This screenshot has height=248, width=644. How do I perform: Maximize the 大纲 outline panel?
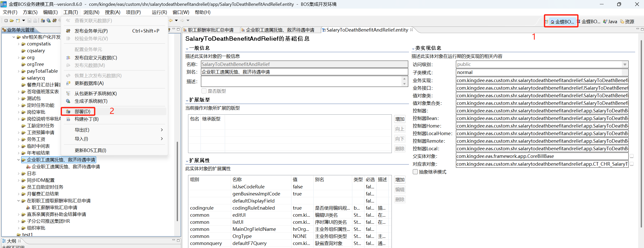pos(178,240)
